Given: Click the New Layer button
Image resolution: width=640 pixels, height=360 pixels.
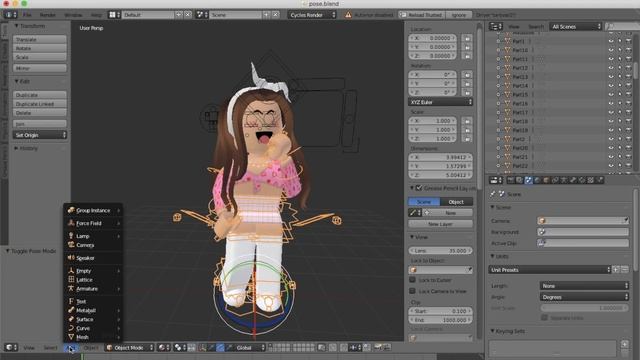Looking at the screenshot, I should coord(440,224).
